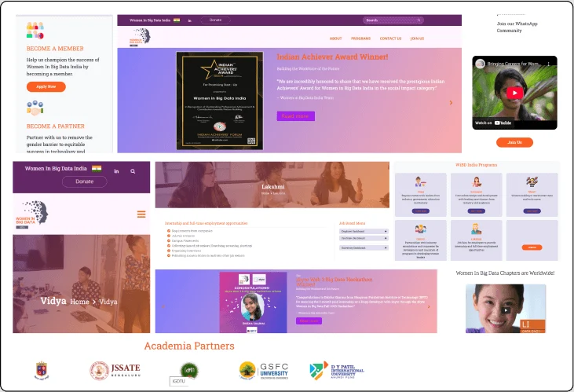Expand the Employer Dashboard dropdown
The height and width of the screenshot is (392, 574).
364,232
